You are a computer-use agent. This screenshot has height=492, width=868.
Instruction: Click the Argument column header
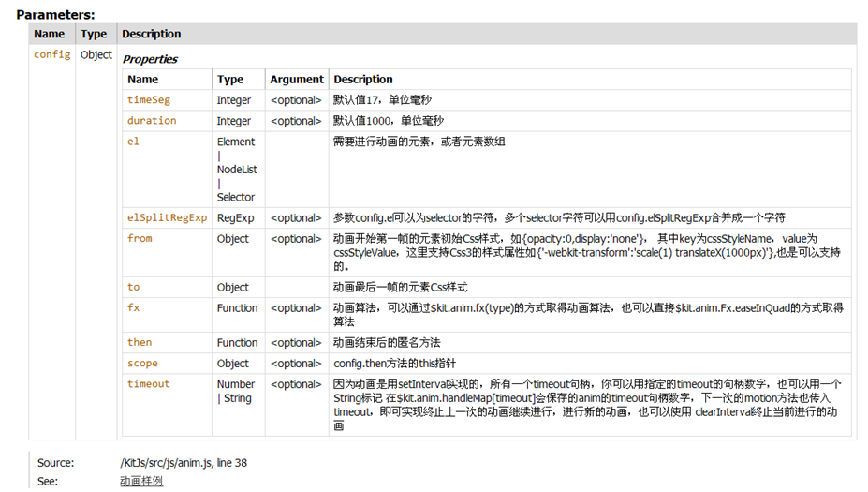click(x=297, y=80)
